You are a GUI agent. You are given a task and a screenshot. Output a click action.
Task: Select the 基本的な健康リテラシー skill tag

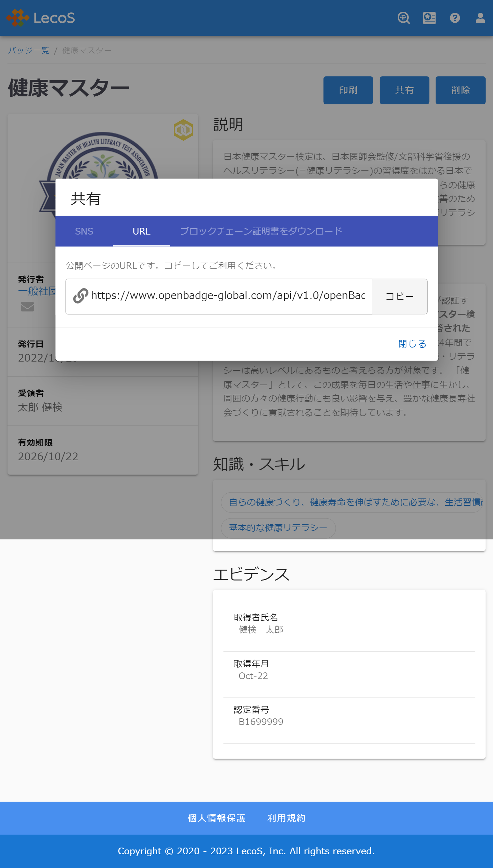[x=278, y=528]
